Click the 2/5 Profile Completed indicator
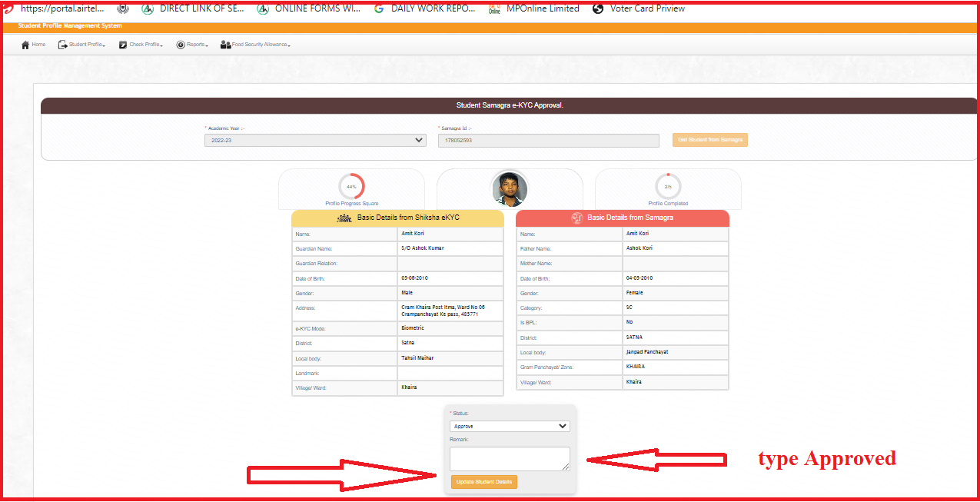 667,187
